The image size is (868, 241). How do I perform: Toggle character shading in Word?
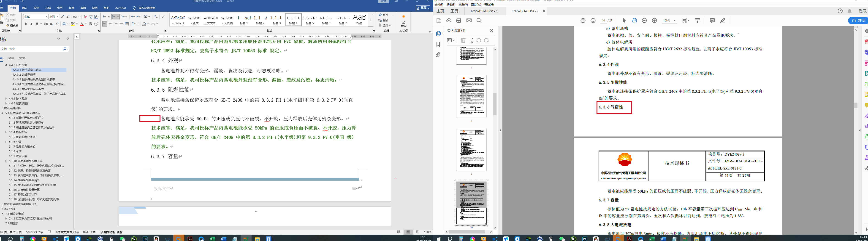(91, 24)
